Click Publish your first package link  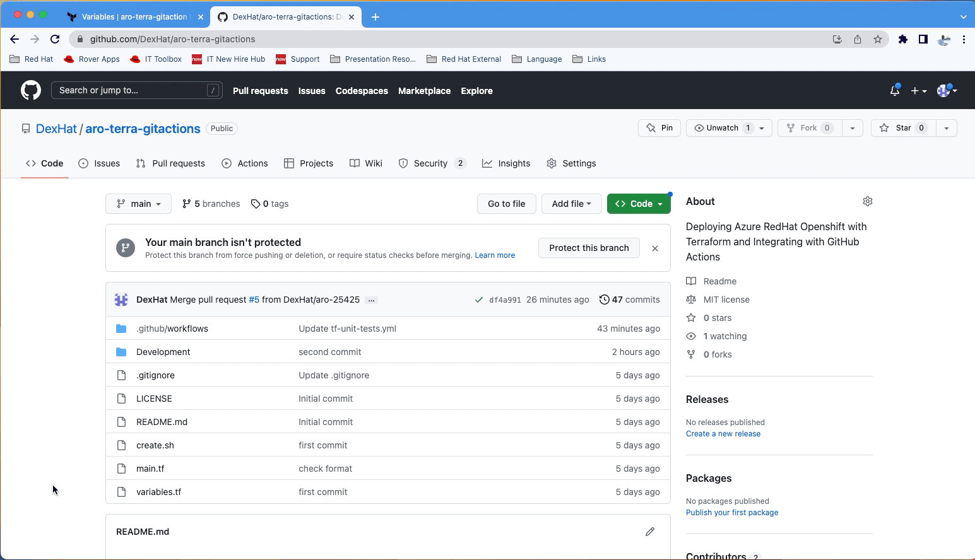click(732, 513)
